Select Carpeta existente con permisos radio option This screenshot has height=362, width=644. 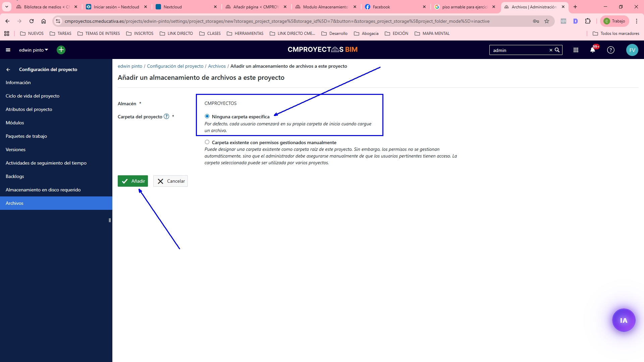(x=207, y=142)
